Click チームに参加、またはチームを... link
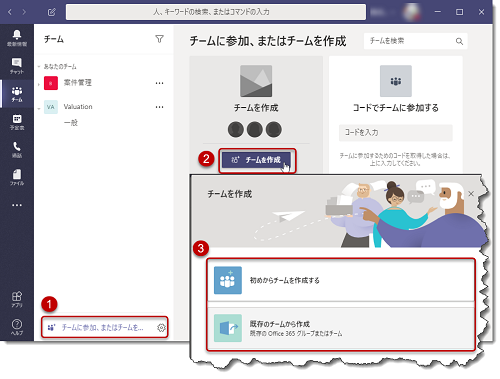Viewport: 500px width, 379px height. point(102,328)
